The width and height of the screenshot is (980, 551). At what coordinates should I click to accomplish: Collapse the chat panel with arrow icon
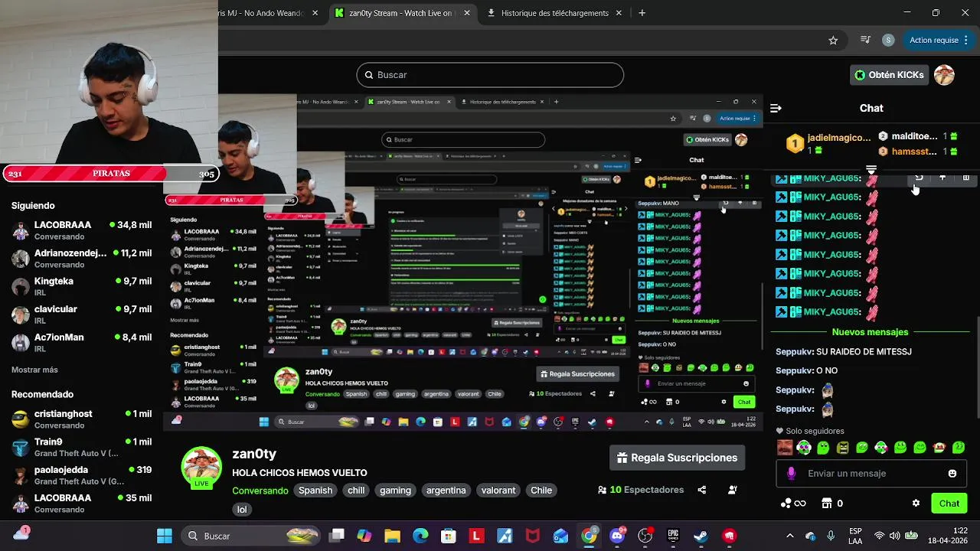(x=776, y=108)
